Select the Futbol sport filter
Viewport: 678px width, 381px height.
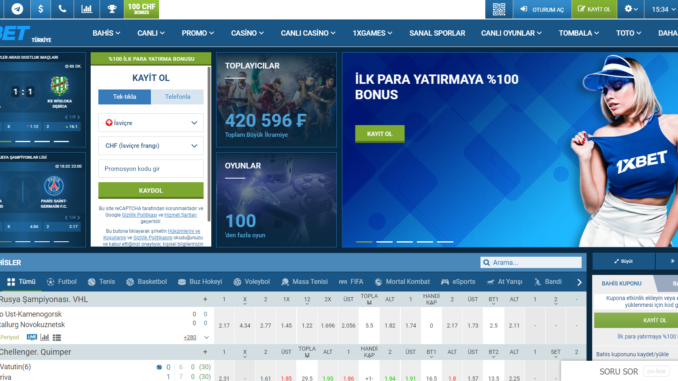[62, 282]
